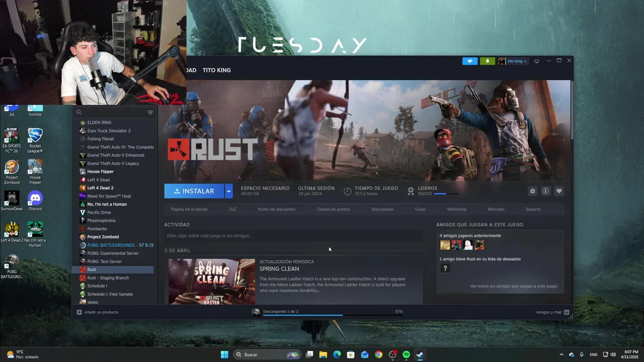Open Google Chrome from the taskbar
This screenshot has height=362, width=644.
378,354
